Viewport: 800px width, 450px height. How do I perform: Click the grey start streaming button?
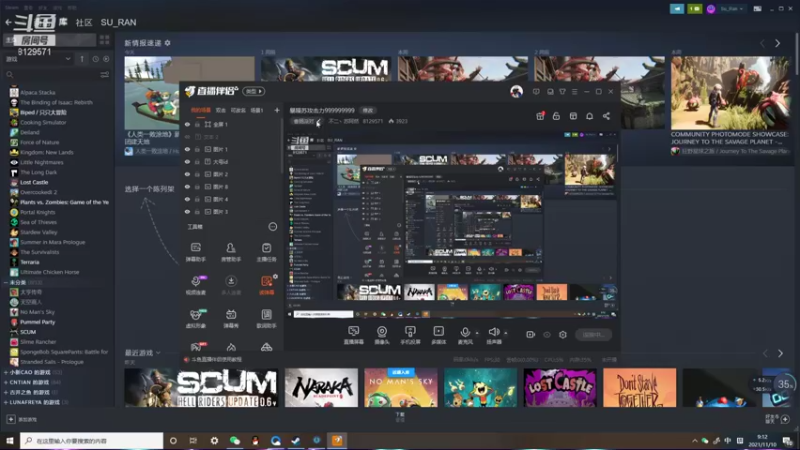pyautogui.click(x=593, y=335)
